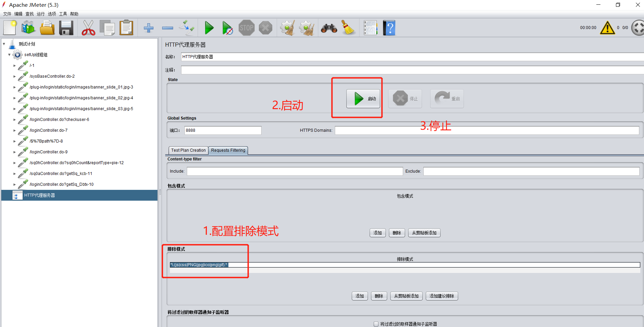Click 从剪贴板添加 under 包含模式

(x=424, y=233)
